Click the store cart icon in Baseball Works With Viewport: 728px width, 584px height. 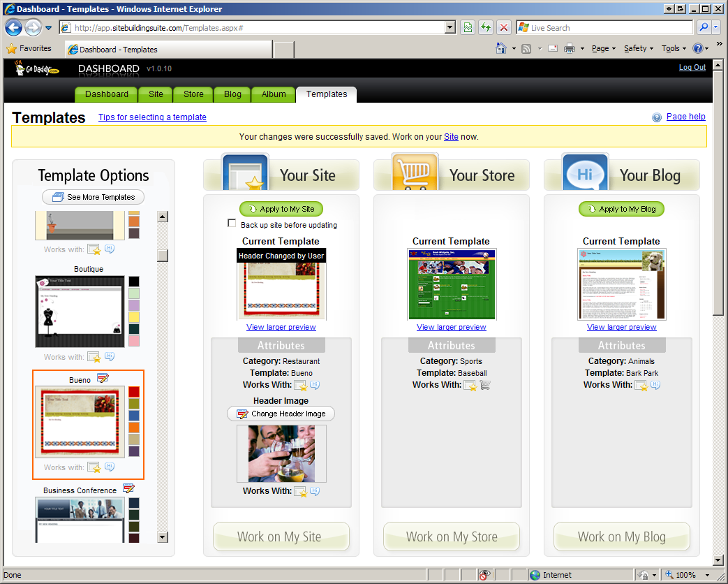(x=485, y=385)
